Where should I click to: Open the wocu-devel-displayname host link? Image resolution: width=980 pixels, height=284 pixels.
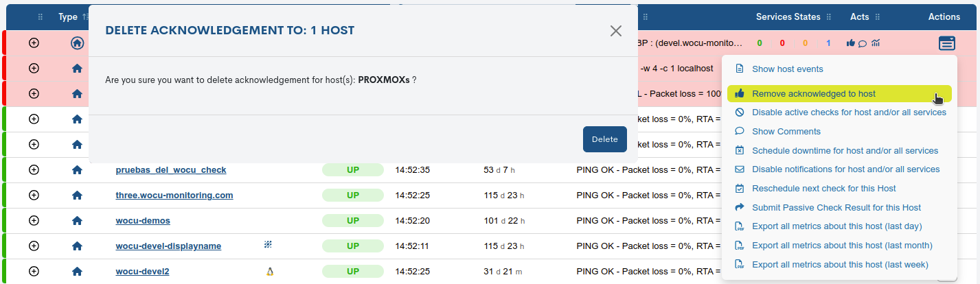(168, 246)
